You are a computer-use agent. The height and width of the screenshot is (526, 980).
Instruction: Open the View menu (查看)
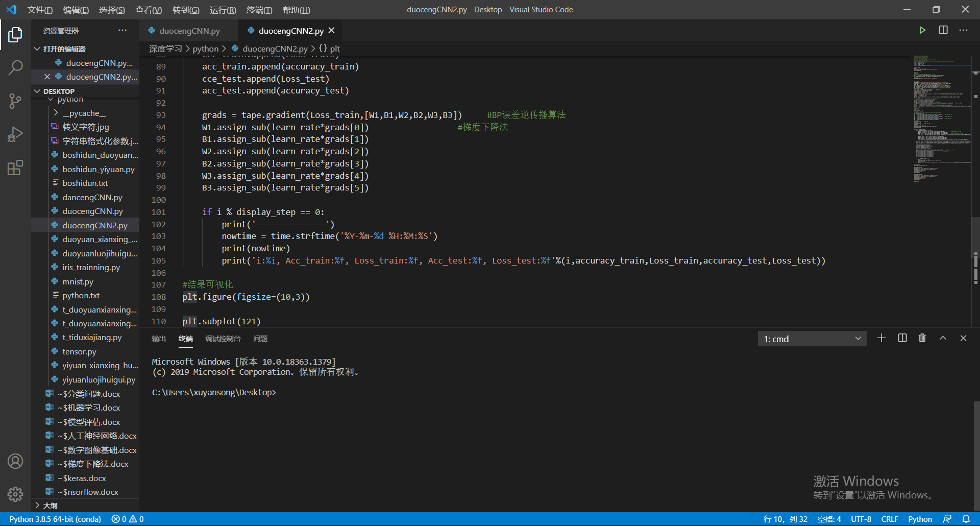(x=149, y=10)
